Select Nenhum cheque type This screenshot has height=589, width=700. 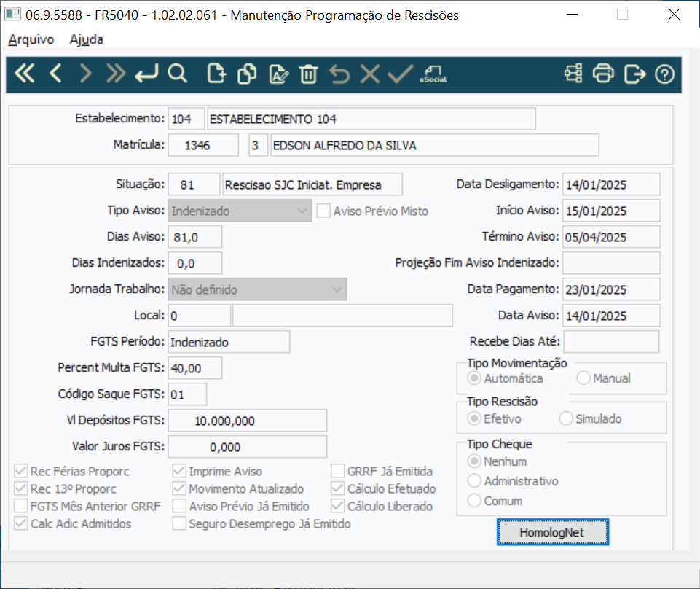click(x=474, y=461)
